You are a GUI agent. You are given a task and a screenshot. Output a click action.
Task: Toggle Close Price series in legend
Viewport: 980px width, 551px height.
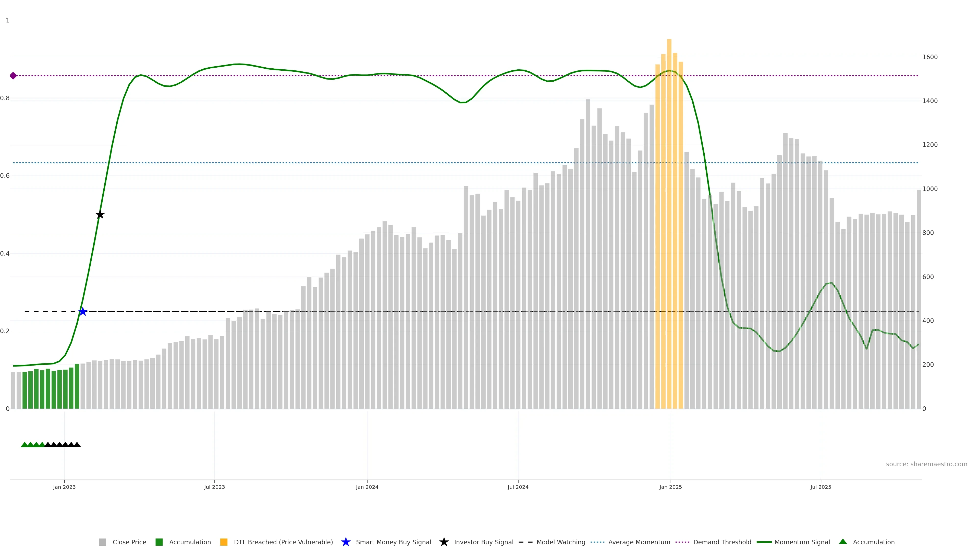pyautogui.click(x=129, y=542)
